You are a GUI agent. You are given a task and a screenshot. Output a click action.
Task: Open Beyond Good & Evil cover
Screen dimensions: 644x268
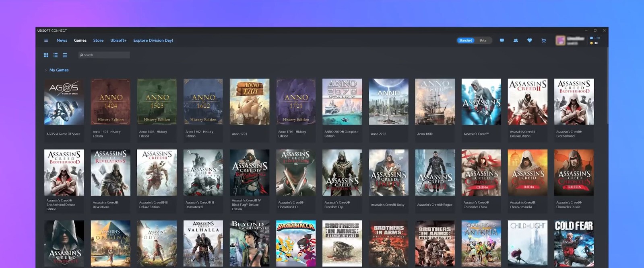pos(250,243)
